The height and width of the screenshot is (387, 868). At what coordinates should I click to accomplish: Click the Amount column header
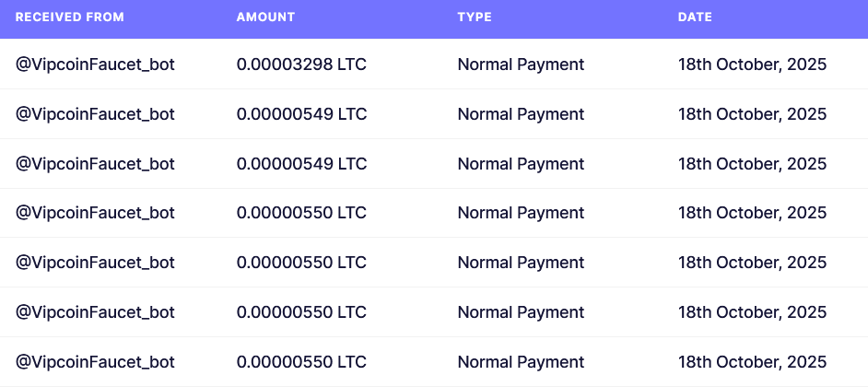265,18
